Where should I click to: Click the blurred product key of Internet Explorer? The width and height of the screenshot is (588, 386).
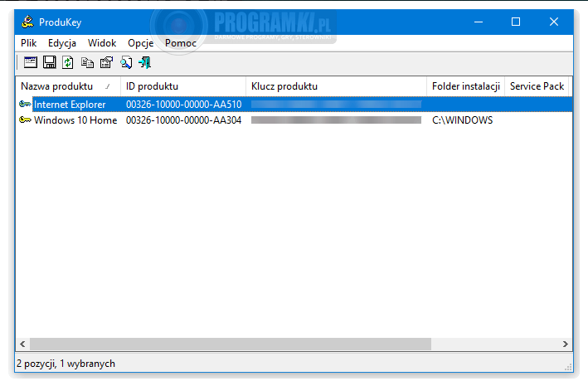click(x=336, y=105)
